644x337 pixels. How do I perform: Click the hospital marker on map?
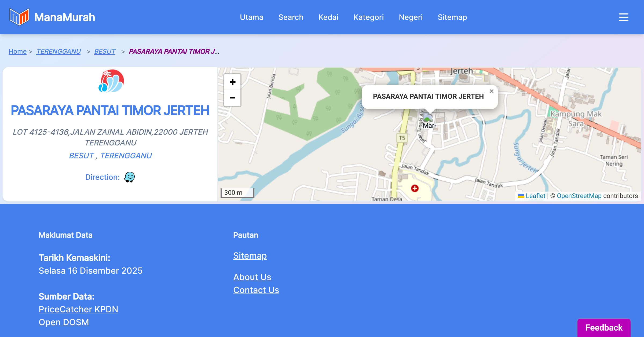point(415,188)
